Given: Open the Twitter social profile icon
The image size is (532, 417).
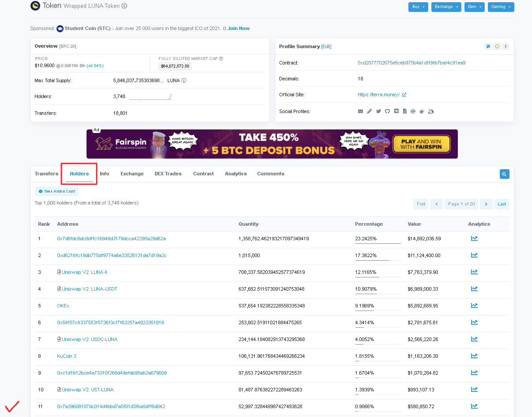Looking at the screenshot, I should pyautogui.click(x=378, y=111).
